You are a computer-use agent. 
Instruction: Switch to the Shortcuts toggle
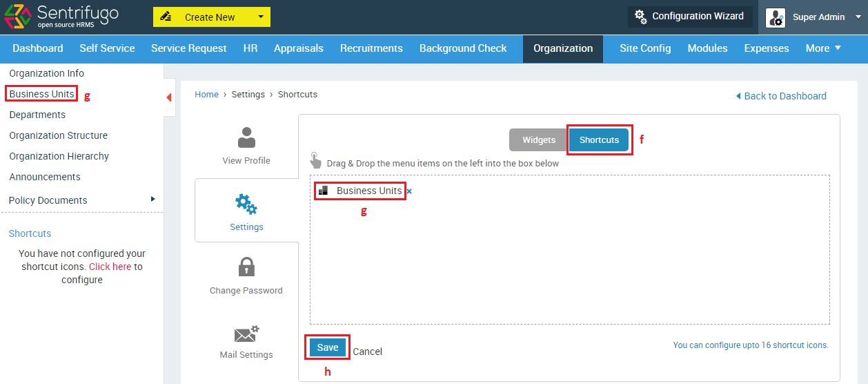(599, 140)
